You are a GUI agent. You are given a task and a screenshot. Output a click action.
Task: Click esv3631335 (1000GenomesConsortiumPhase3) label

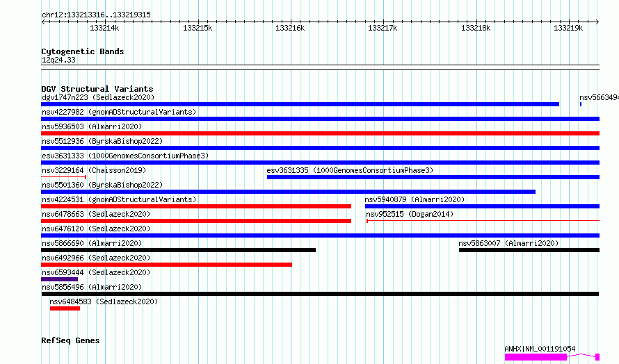click(x=350, y=170)
